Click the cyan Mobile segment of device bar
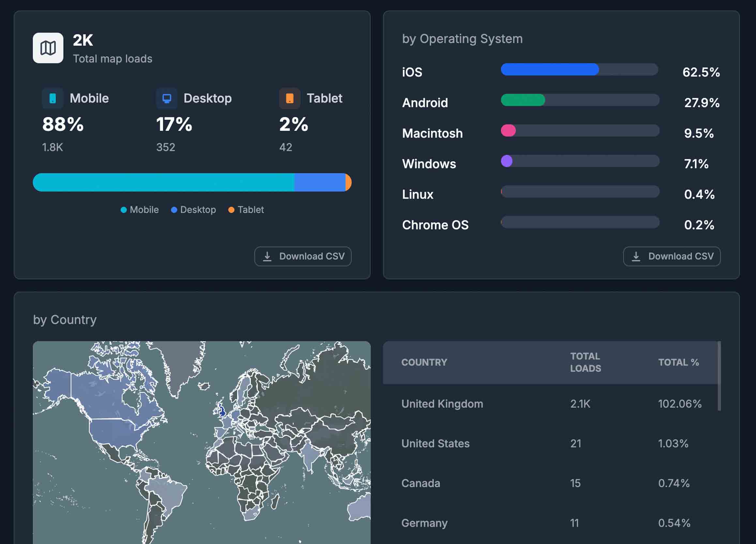Screen dimensions: 756x544 tap(163, 182)
